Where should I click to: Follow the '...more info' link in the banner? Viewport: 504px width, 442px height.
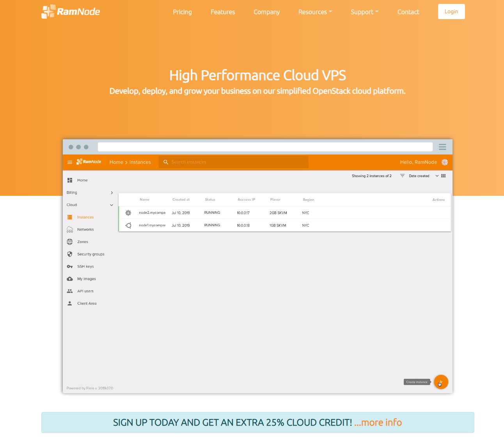(378, 422)
